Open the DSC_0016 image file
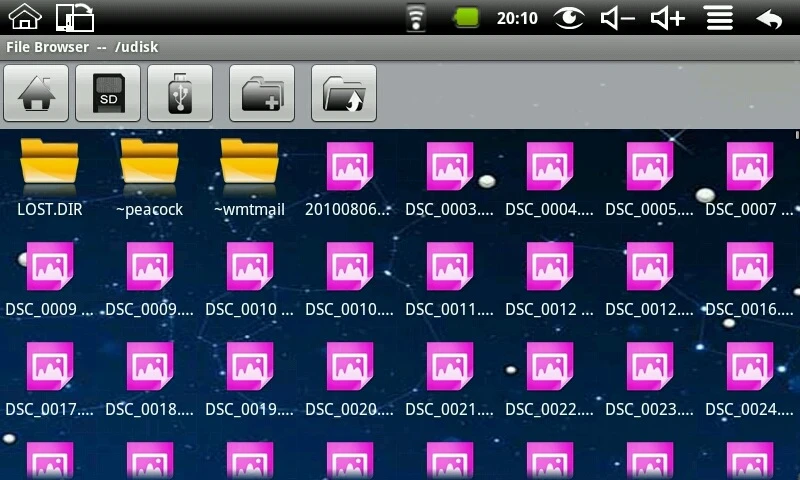Image resolution: width=800 pixels, height=480 pixels. tap(749, 280)
